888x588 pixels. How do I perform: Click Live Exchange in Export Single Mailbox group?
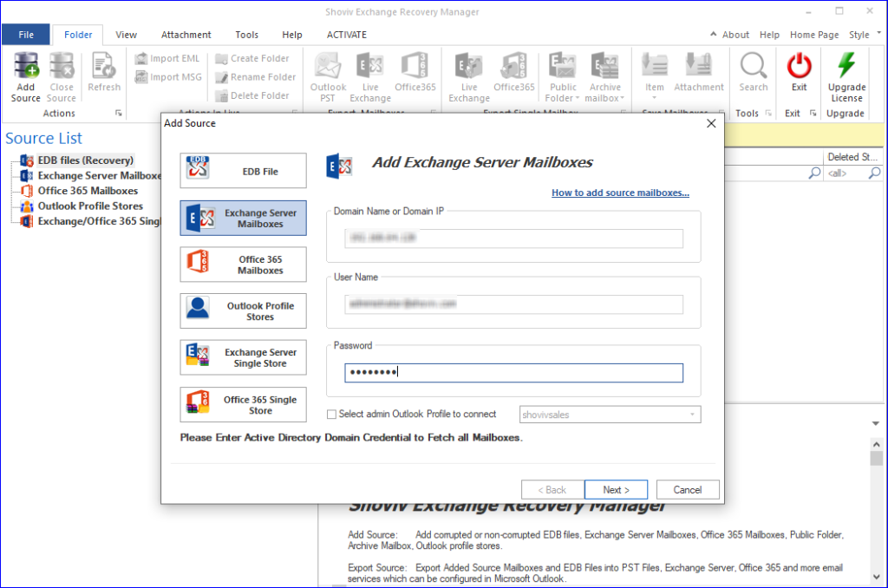coord(469,77)
